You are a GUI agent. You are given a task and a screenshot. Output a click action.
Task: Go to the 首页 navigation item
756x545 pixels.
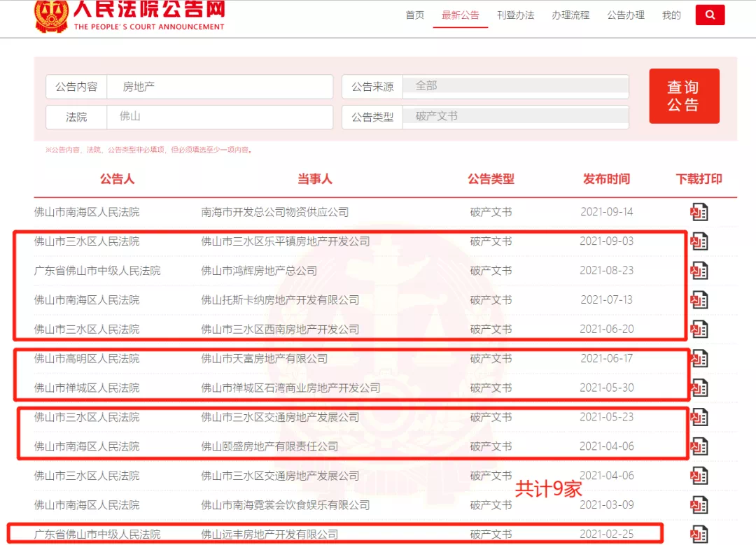coord(415,15)
